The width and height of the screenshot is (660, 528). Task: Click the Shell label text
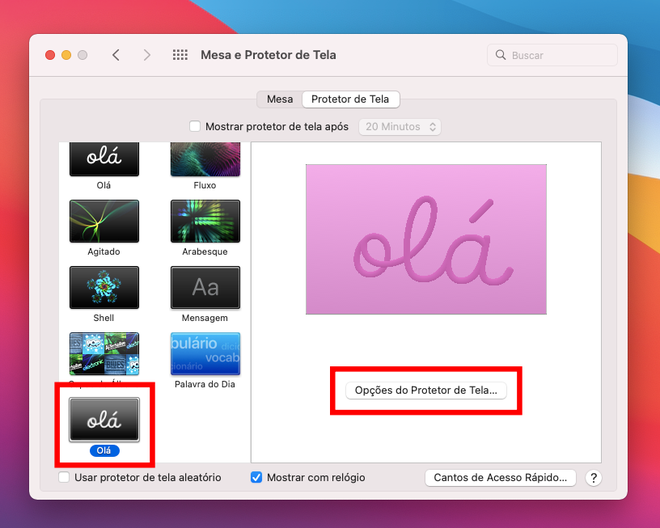[x=104, y=318]
